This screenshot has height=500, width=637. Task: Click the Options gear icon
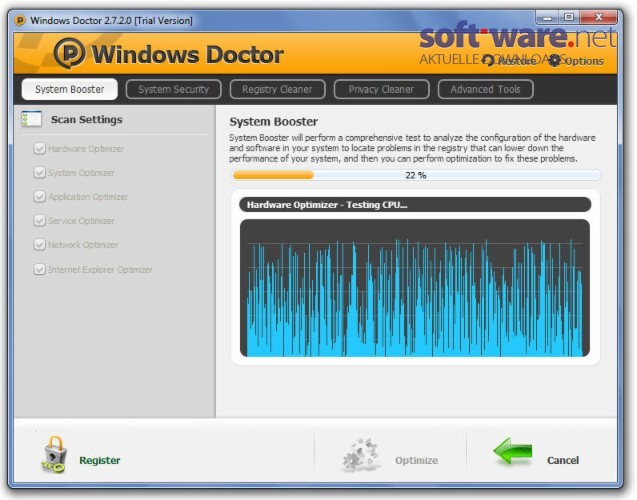555,61
